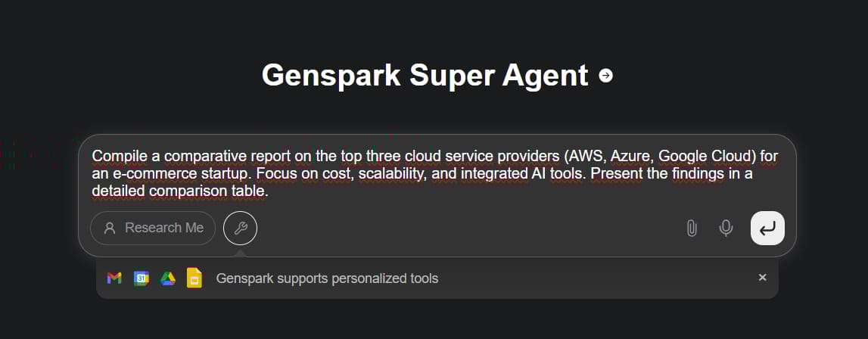
Task: Click the word 'e-commerce' in the prompt
Action: coord(143,175)
